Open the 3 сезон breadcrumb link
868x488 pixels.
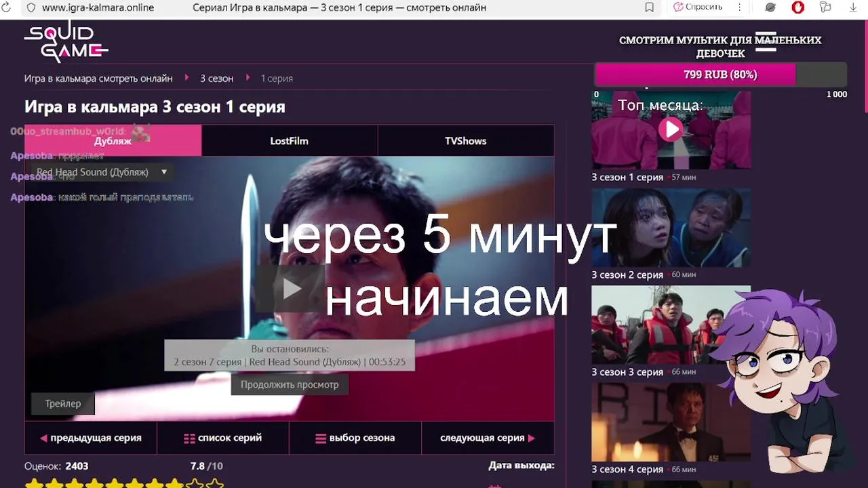click(x=216, y=79)
